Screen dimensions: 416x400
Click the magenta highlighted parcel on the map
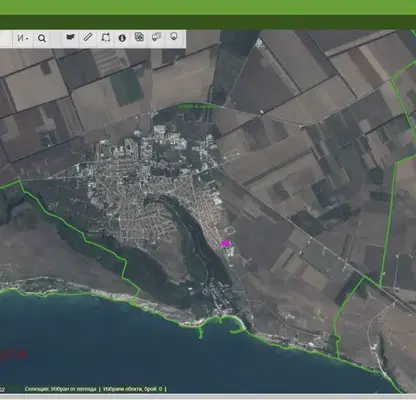point(226,243)
